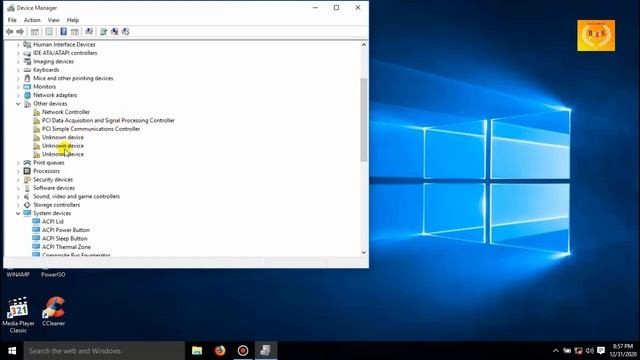This screenshot has width=640, height=360.
Task: Click the ACPI Lid device icon
Action: (36, 222)
